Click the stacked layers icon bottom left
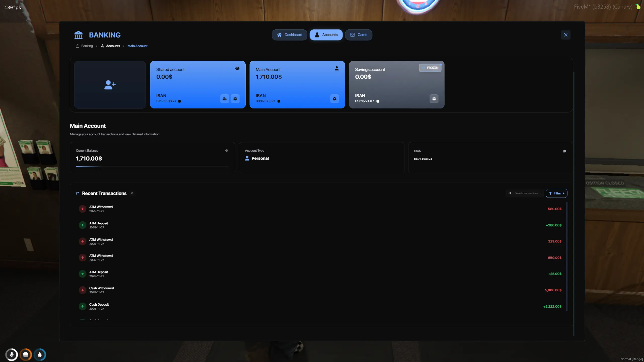 [26, 354]
